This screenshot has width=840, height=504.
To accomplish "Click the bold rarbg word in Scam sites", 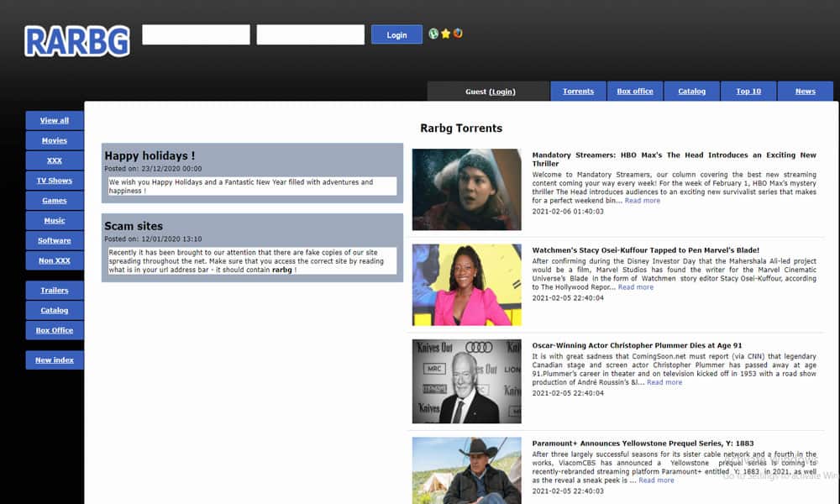I will coord(281,270).
